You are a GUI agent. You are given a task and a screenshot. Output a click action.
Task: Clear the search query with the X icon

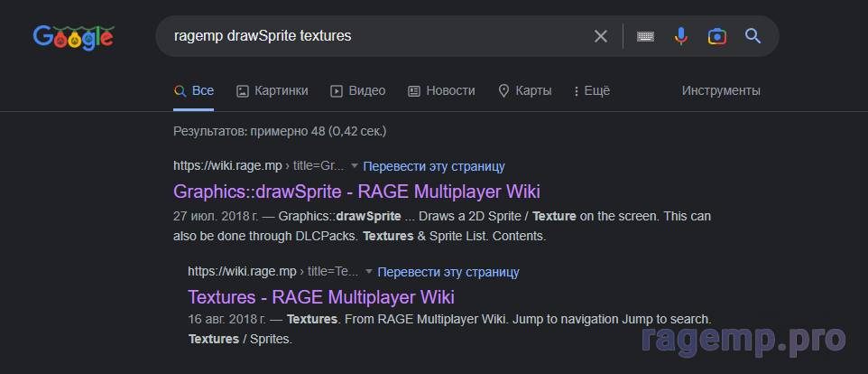(601, 36)
